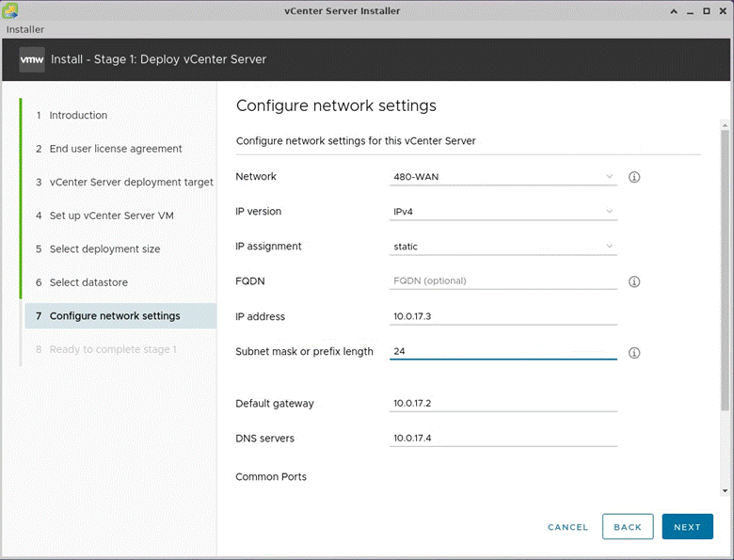Click the vmw logo in header

[x=32, y=59]
